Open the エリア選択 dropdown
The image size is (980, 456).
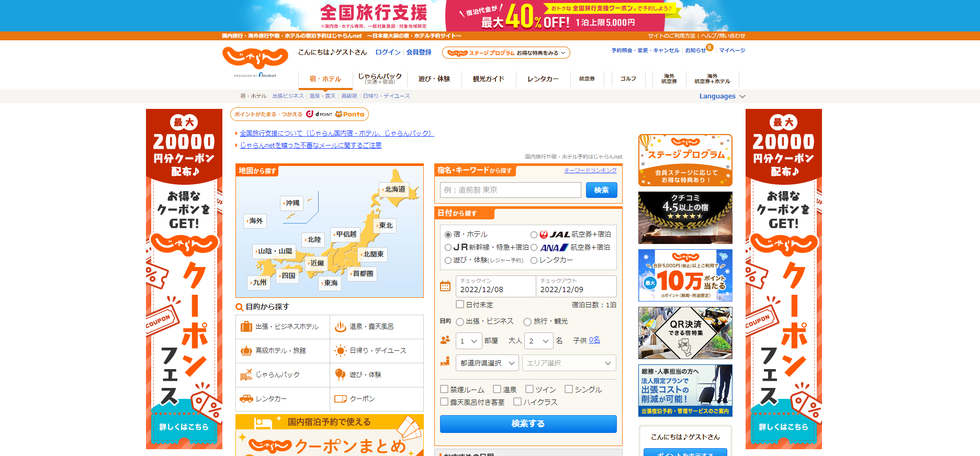[x=569, y=363]
